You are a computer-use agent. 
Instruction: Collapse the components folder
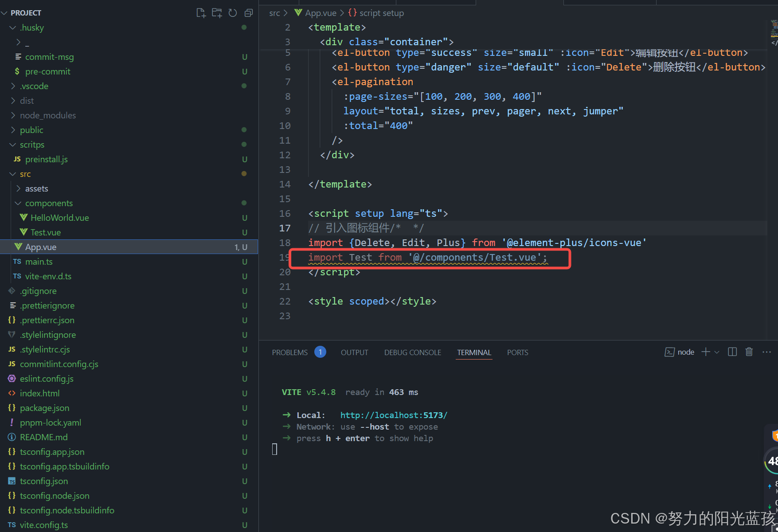[45, 203]
